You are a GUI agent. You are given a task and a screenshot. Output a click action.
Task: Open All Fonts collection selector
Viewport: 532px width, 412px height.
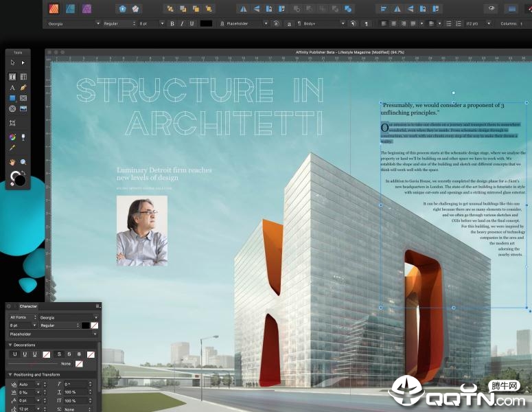pyautogui.click(x=23, y=317)
